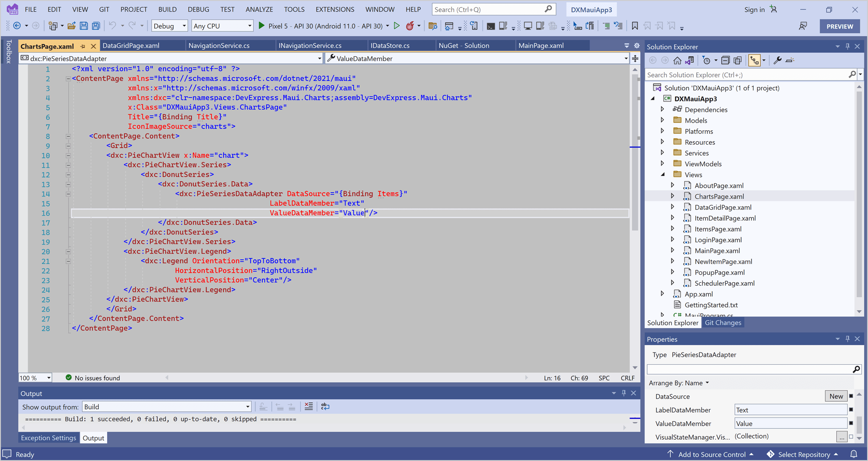
Task: Click the Save All icon
Action: tap(95, 25)
